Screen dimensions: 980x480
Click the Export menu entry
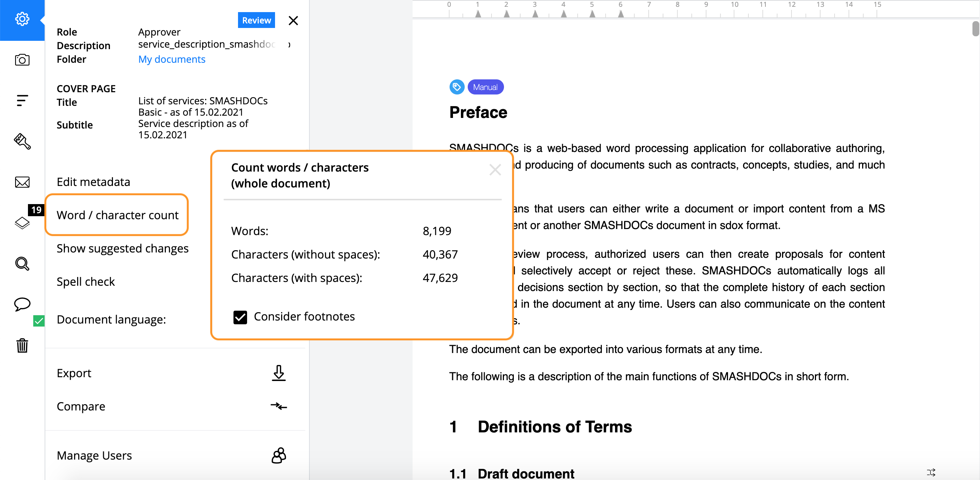[x=74, y=373]
